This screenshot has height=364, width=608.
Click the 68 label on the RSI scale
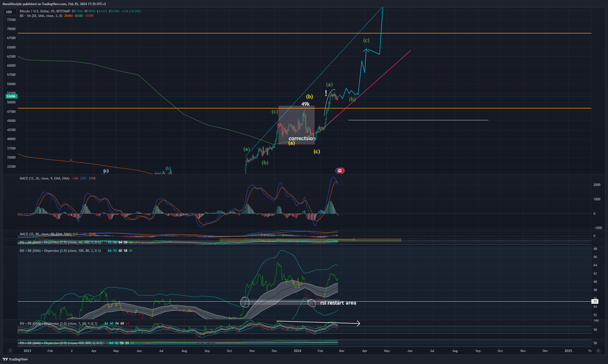pyautogui.click(x=595, y=249)
